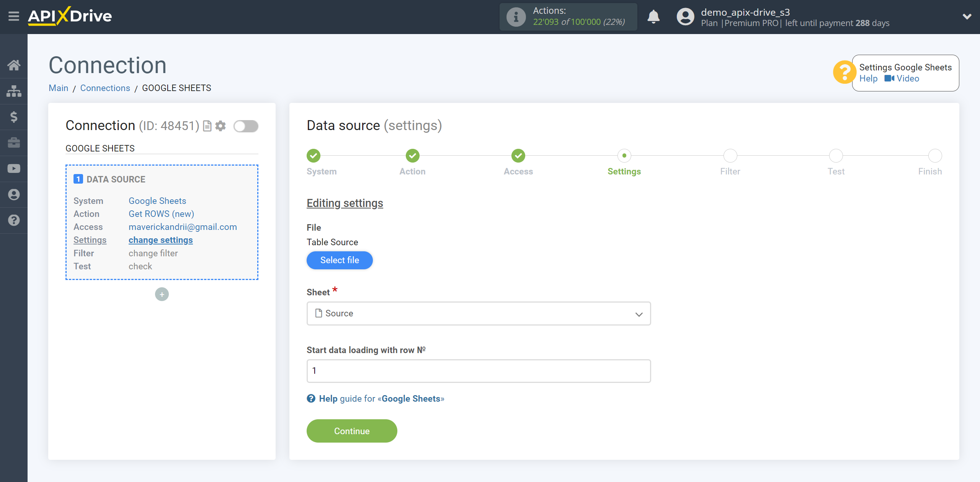Click the green Continue button
This screenshot has width=980, height=482.
click(x=353, y=431)
